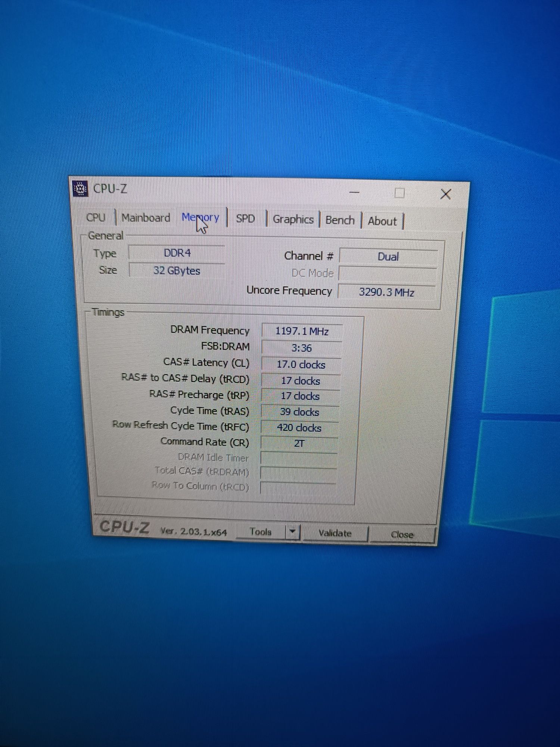Screen dimensions: 560x747
Task: Click the Tools button
Action: [261, 531]
